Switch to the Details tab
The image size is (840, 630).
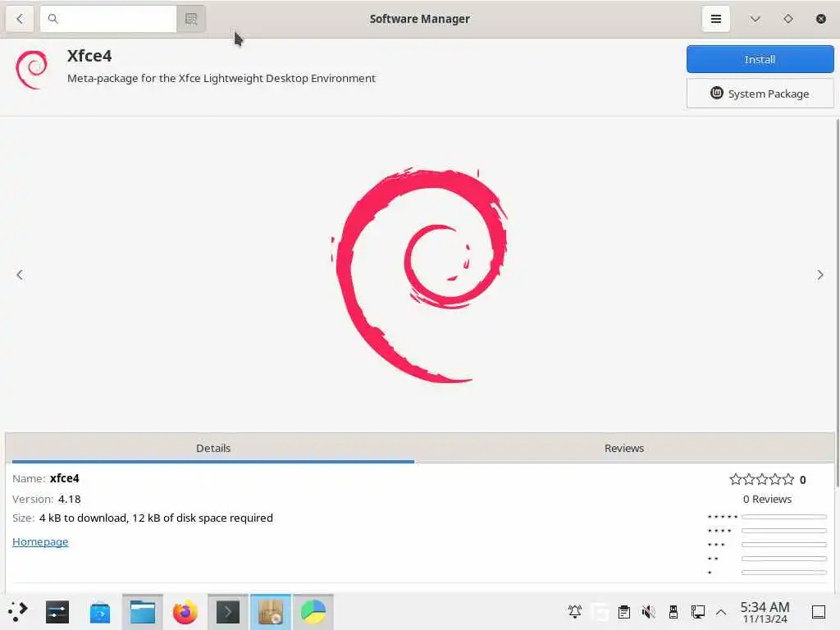(x=213, y=449)
